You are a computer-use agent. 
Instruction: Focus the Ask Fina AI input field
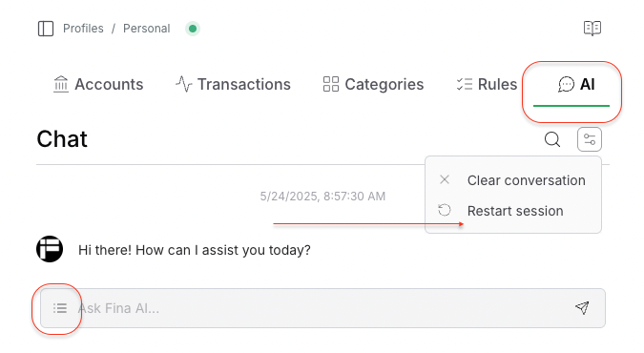322,308
